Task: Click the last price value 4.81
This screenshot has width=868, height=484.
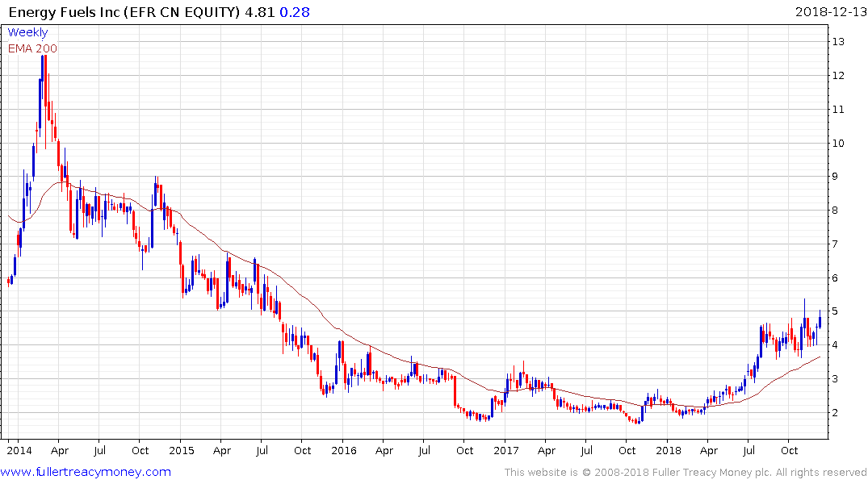Action: pos(260,11)
